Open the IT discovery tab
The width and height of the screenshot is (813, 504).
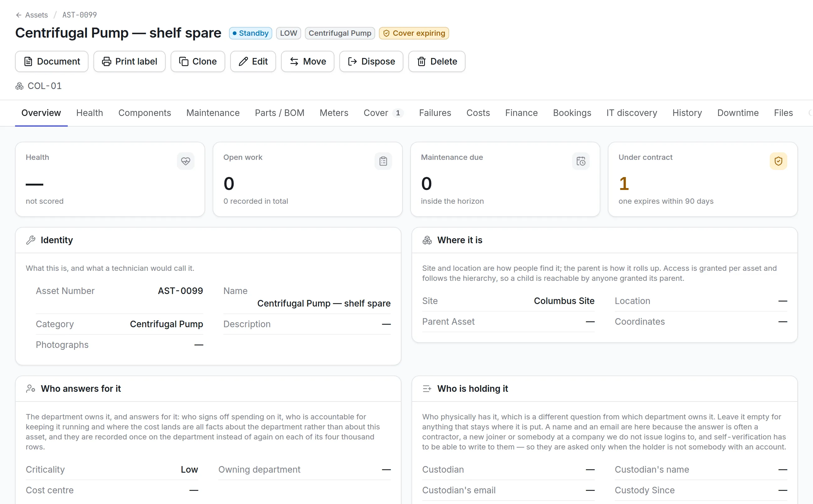[632, 113]
